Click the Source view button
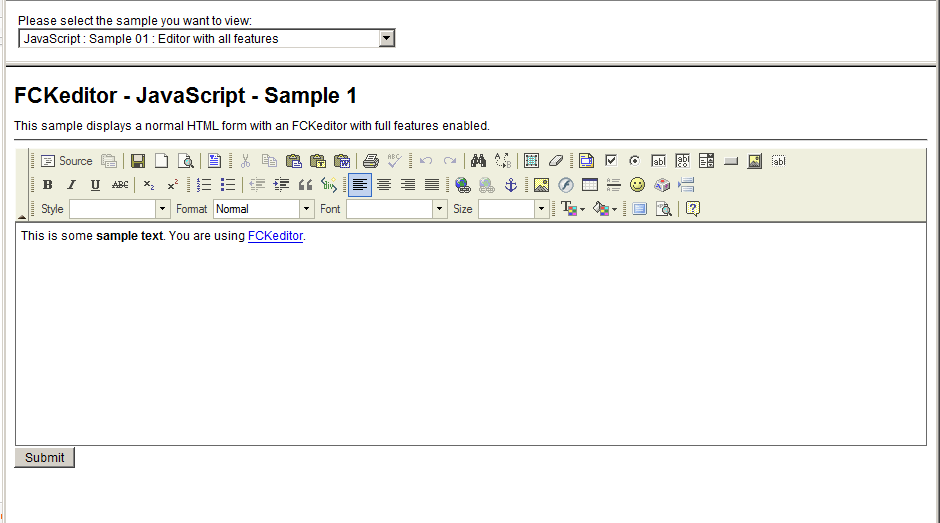The height and width of the screenshot is (523, 940). (67, 161)
